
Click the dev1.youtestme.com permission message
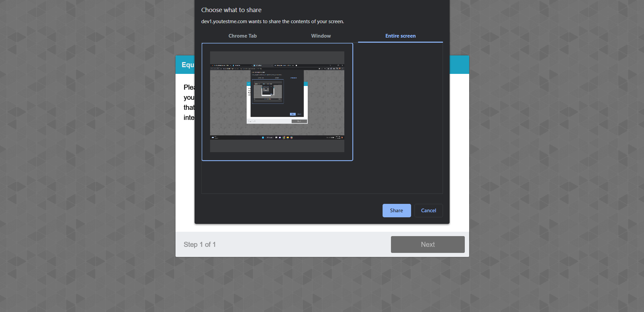pyautogui.click(x=272, y=21)
